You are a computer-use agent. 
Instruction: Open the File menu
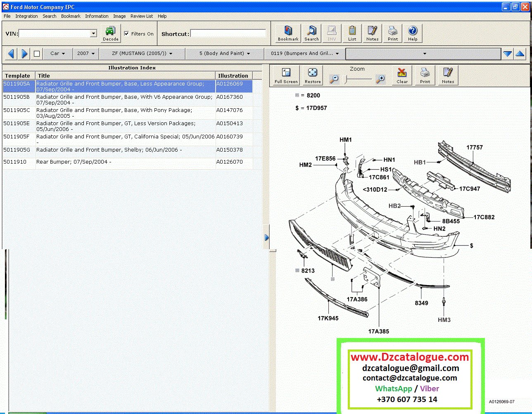pyautogui.click(x=7, y=16)
